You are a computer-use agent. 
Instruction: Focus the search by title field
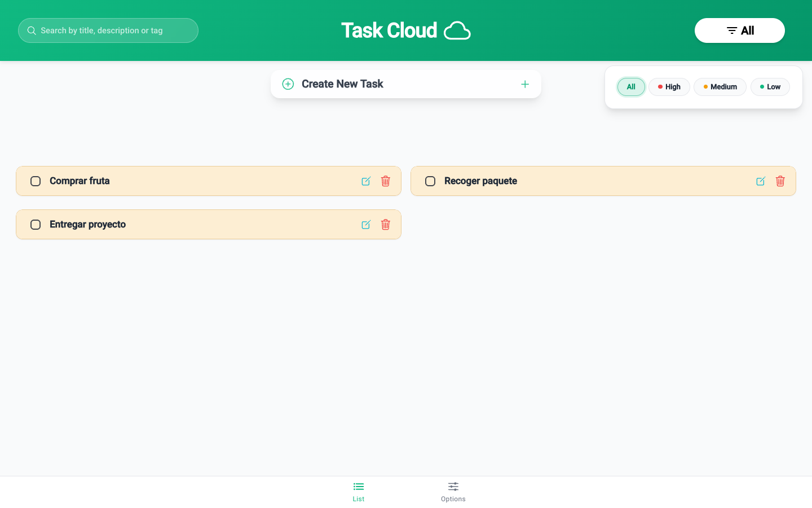coord(108,30)
